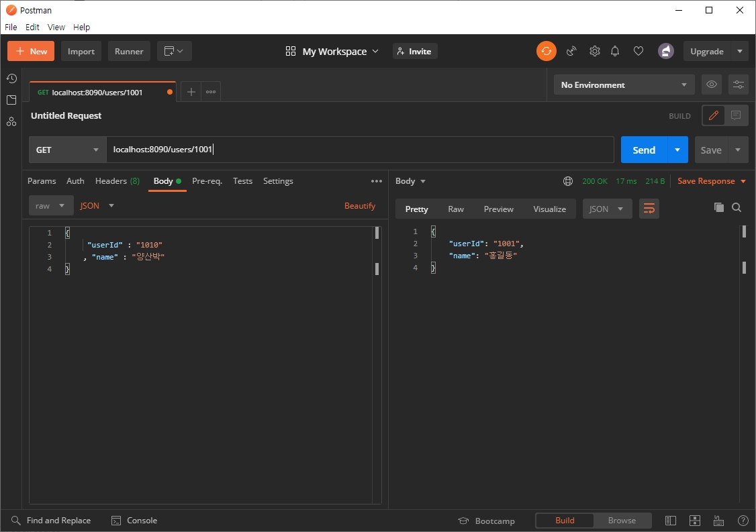Open tab options three-dots menu
The height and width of the screenshot is (532, 756).
(211, 91)
